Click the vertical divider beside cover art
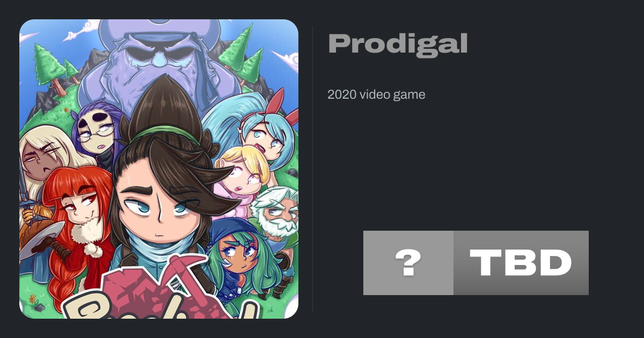644x338 pixels. pyautogui.click(x=312, y=168)
